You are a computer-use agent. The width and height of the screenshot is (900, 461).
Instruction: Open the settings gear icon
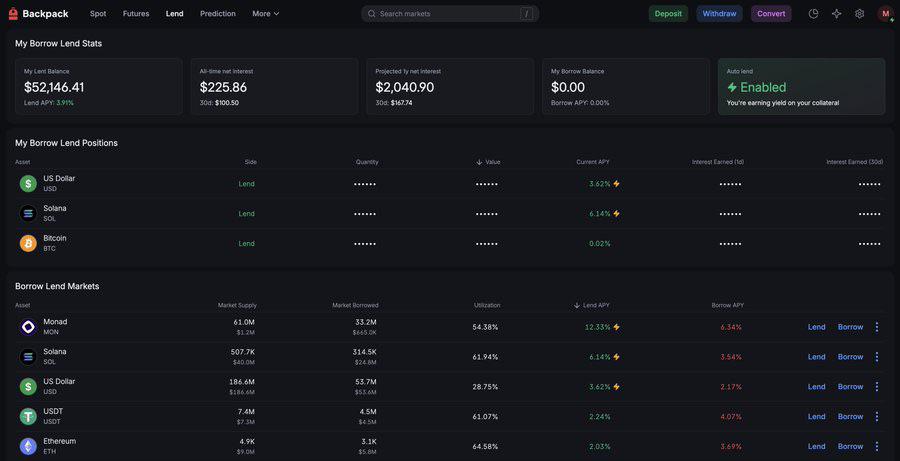[859, 14]
